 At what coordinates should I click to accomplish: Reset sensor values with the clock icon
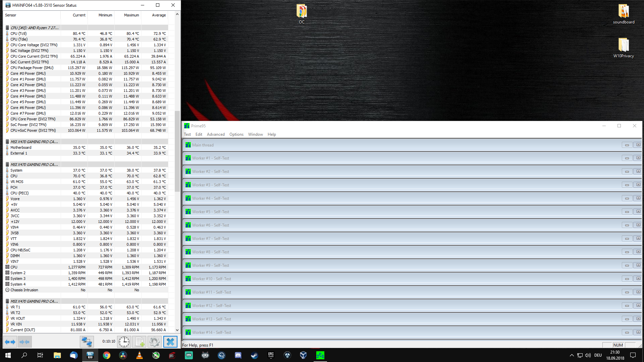click(124, 342)
